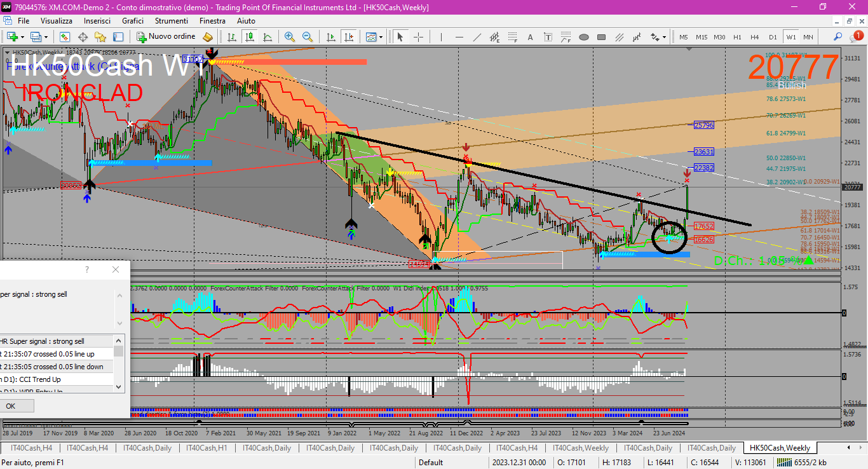The width and height of the screenshot is (868, 469).
Task: Switch to bar chart display
Action: pyautogui.click(x=232, y=37)
